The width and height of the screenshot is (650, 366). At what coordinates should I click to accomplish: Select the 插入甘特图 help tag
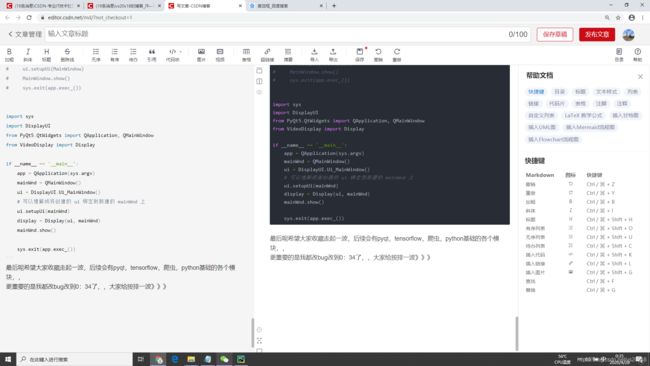click(x=626, y=115)
